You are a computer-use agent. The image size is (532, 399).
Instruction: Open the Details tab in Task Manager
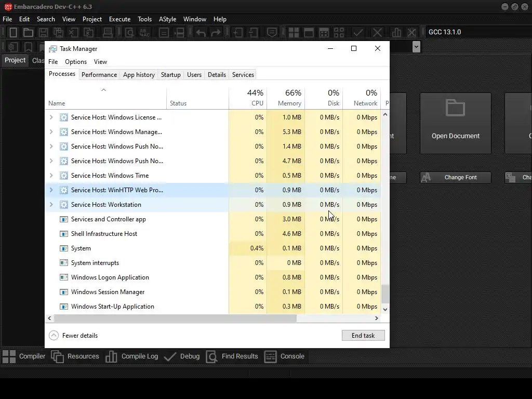[x=217, y=75]
